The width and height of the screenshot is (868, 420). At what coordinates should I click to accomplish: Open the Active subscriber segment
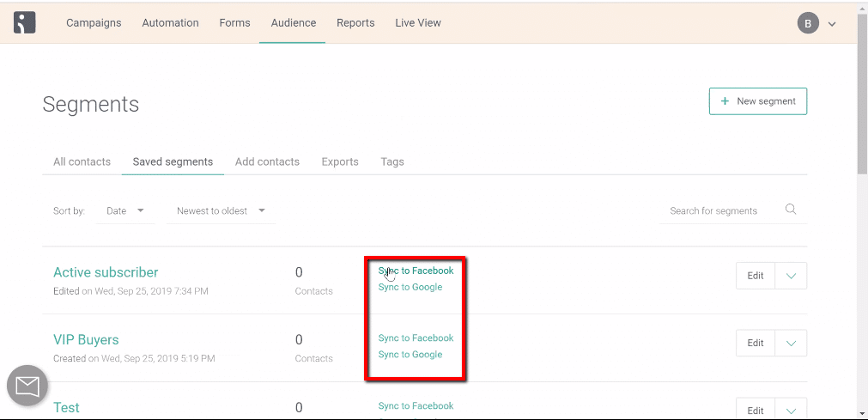coord(106,272)
